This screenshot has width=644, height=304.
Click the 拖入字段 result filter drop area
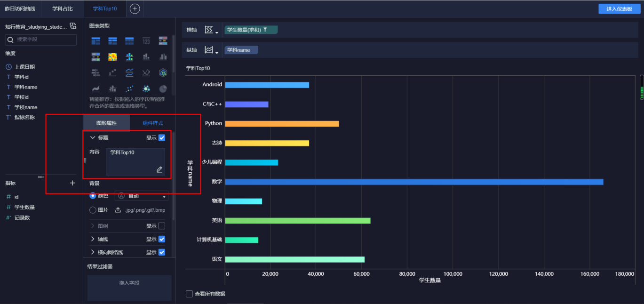coord(129,288)
